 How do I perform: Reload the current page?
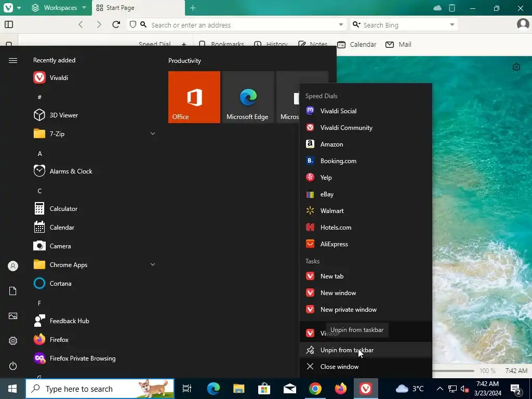pos(116,24)
